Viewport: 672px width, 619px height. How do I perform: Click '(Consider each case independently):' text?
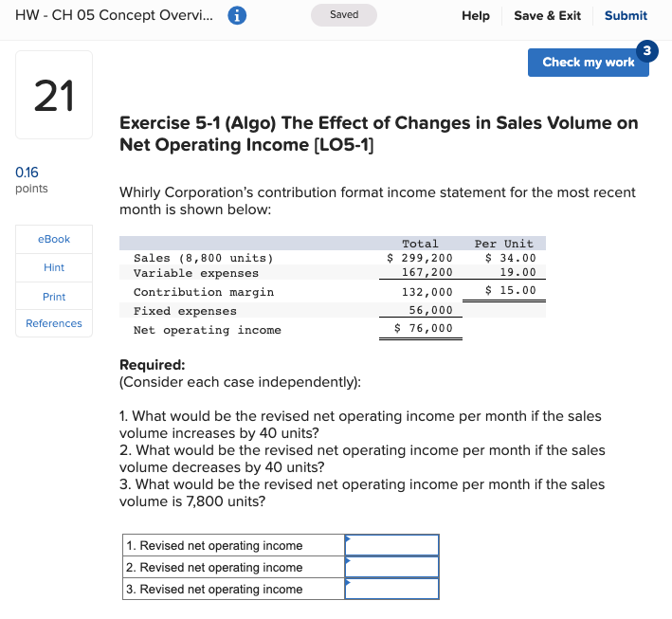(240, 382)
